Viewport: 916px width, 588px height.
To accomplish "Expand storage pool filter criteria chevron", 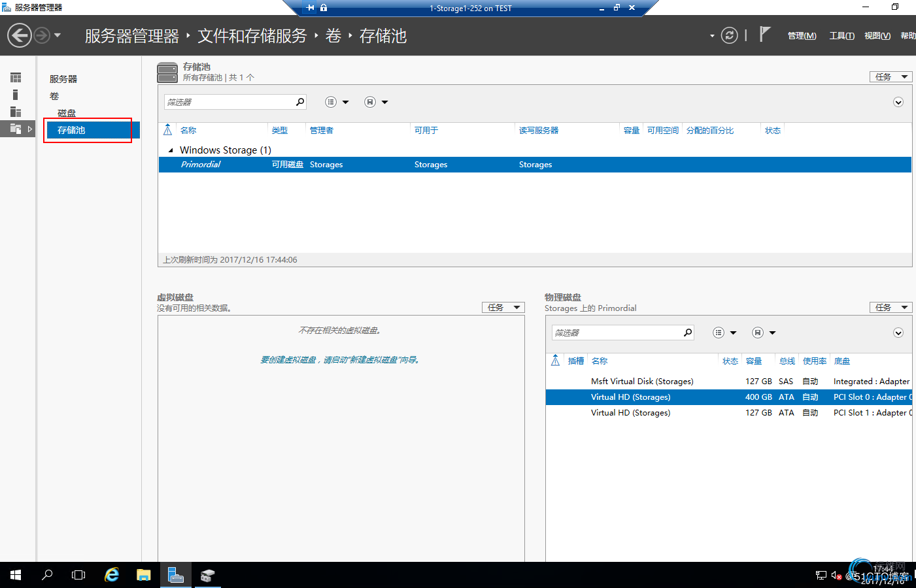I will pos(898,102).
